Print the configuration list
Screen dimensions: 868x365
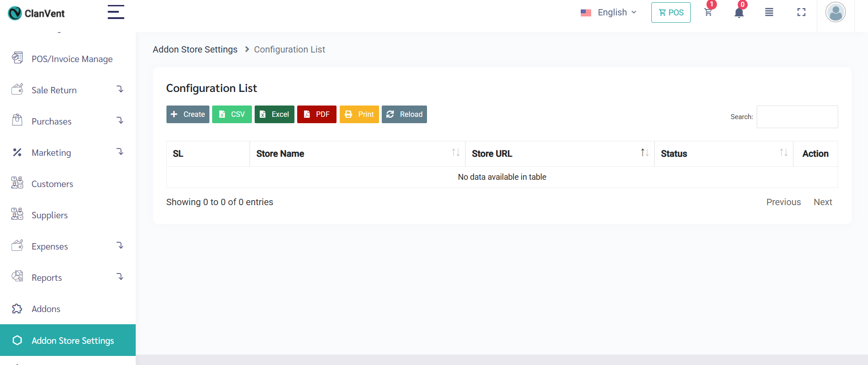point(359,114)
